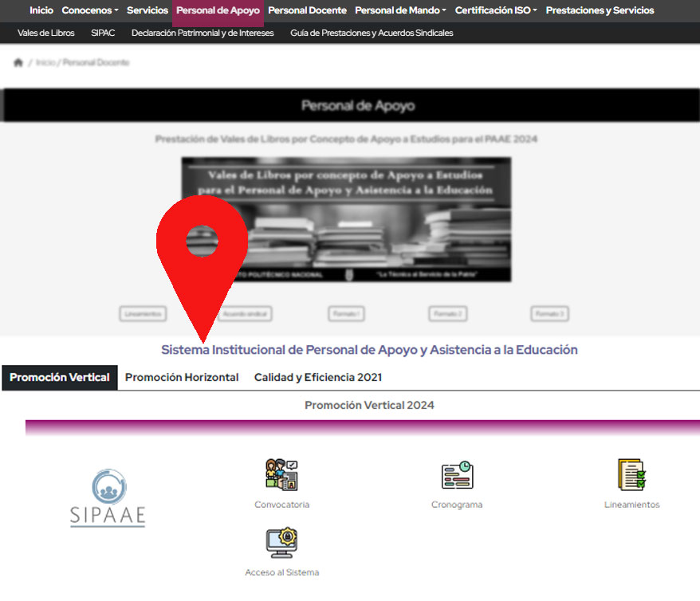Open the Calidad y Eficiencia 2021 tab

318,378
